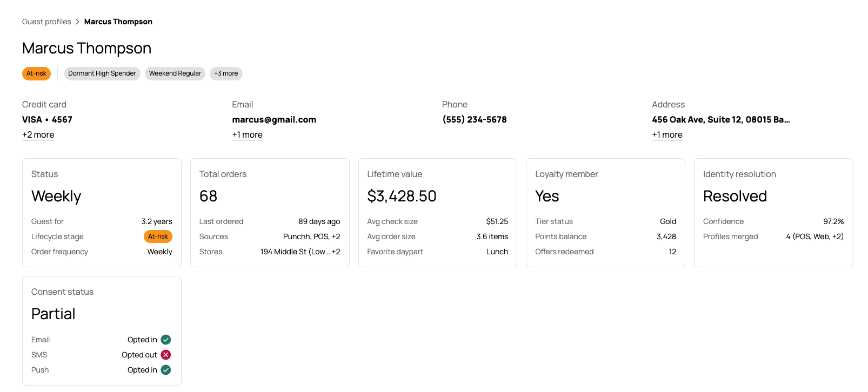Expand the +3 more tags chip
Viewport: 868px width, 392px height.
click(226, 73)
